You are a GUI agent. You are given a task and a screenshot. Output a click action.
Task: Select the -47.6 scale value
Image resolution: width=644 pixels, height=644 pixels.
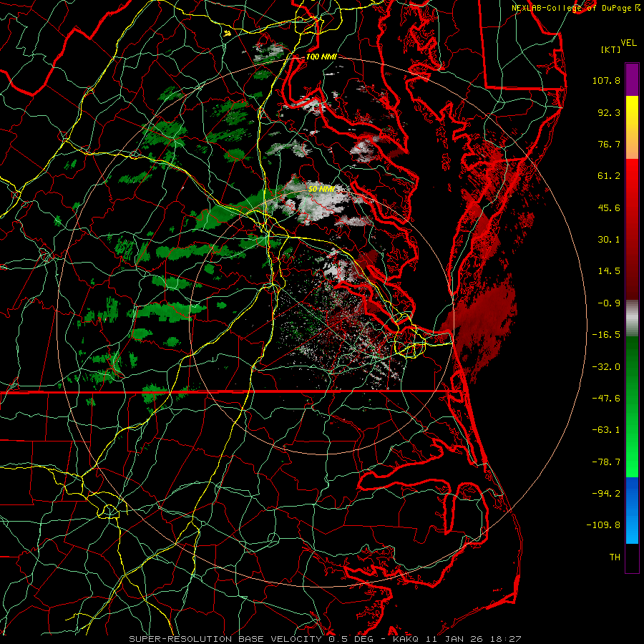pyautogui.click(x=606, y=399)
